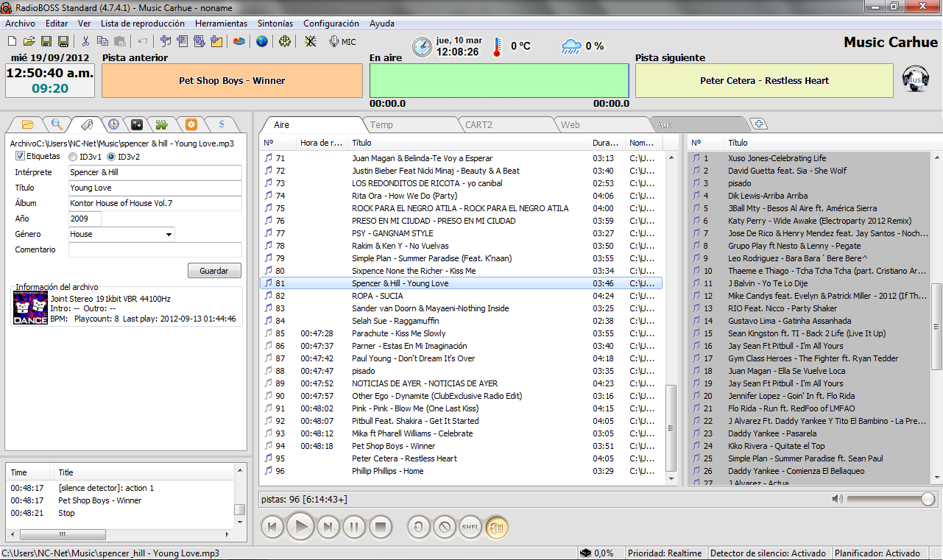Create a new playlist with the blank page icon
Image resolution: width=943 pixels, height=560 pixels.
coord(12,42)
